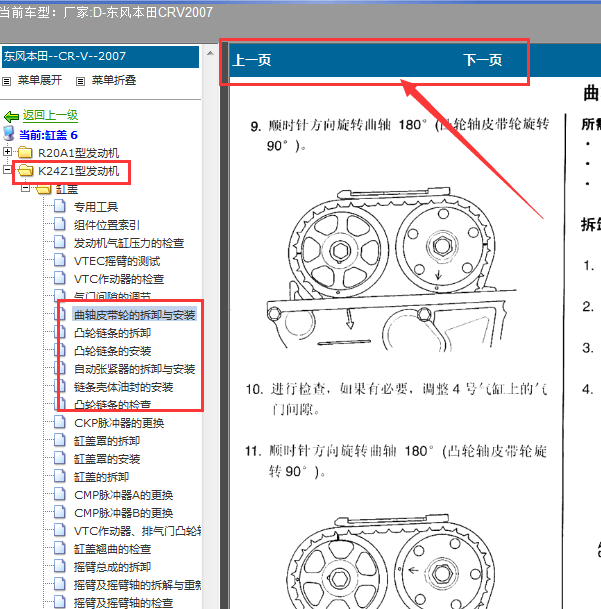Screen dimensions: 601x609
Task: Expand the R20A1型发动机 tree node
Action: click(x=7, y=151)
